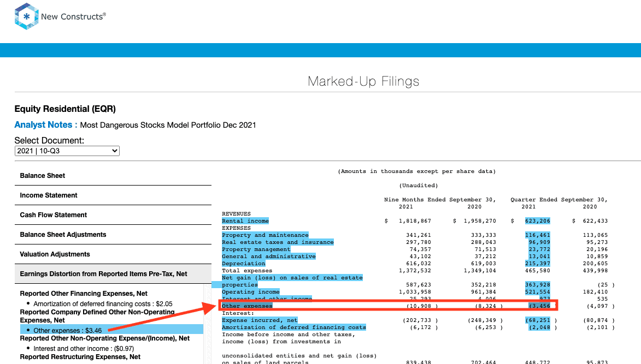Click the highlighted value 96,909
641x364 pixels.
coord(539,242)
